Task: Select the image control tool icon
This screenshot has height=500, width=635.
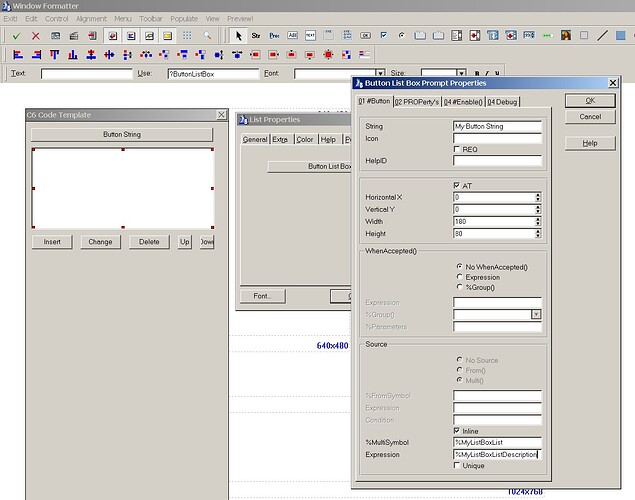Action: (566, 35)
